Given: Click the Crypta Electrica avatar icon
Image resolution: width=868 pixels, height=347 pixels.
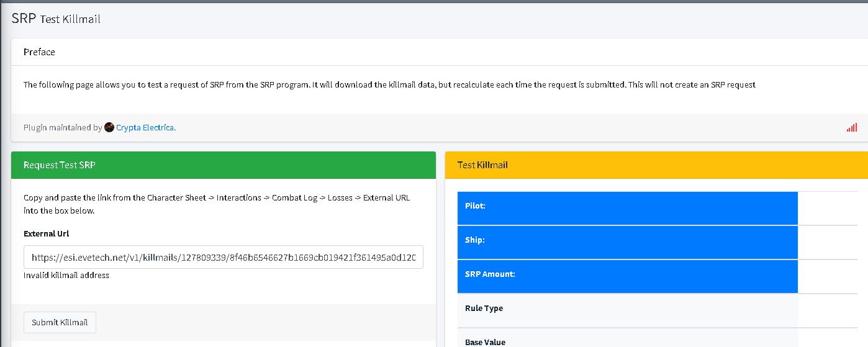Looking at the screenshot, I should (x=109, y=127).
